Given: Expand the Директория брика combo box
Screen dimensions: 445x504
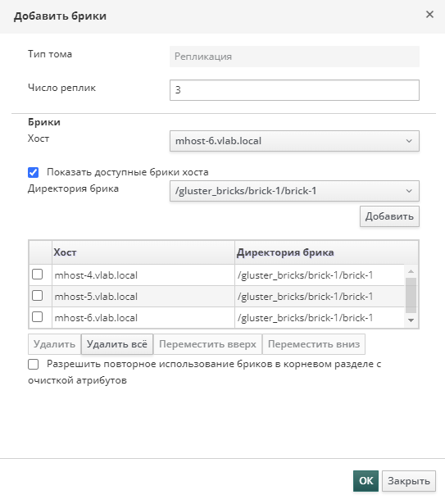Looking at the screenshot, I should [x=409, y=191].
